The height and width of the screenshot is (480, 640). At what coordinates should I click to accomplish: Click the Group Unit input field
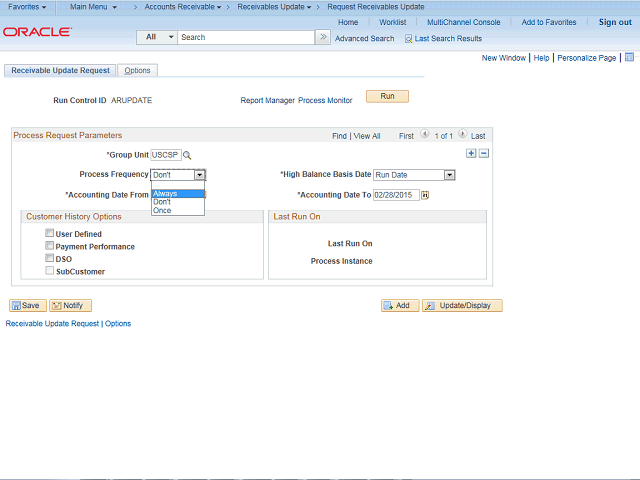click(166, 155)
